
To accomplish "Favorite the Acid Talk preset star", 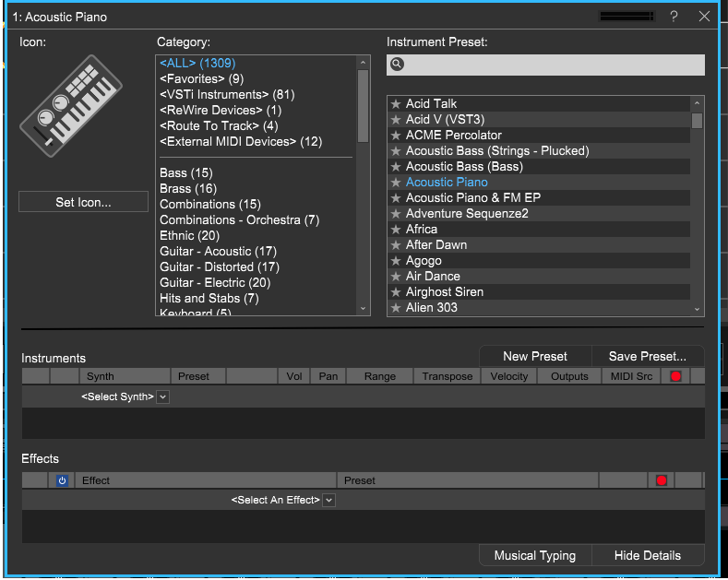I will pyautogui.click(x=396, y=104).
